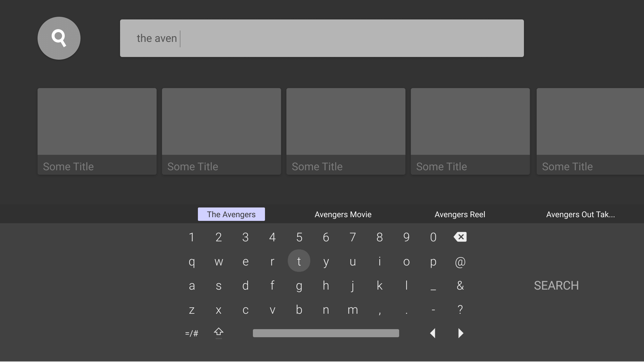Tap the letter s key
644x362 pixels.
[x=219, y=286]
